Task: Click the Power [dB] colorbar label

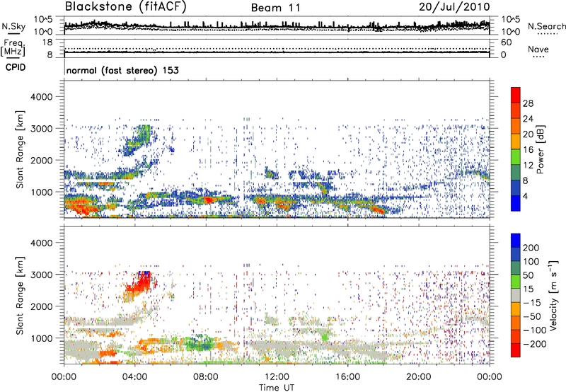Action: 540,149
